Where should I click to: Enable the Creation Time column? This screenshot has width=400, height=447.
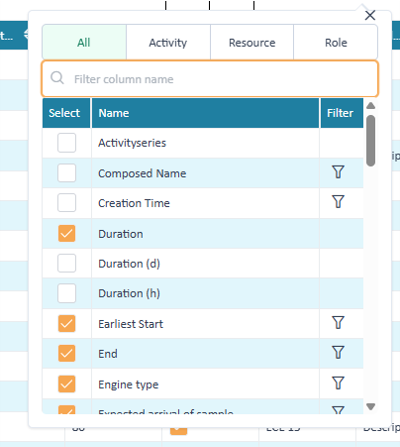click(66, 203)
